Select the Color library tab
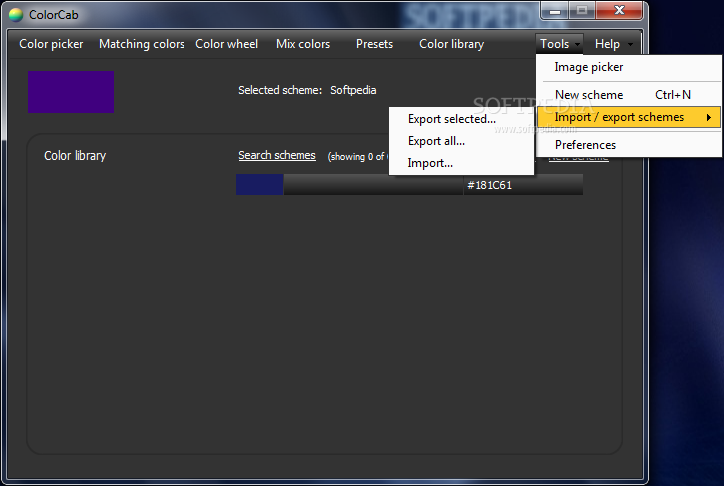The image size is (724, 486). click(x=451, y=44)
